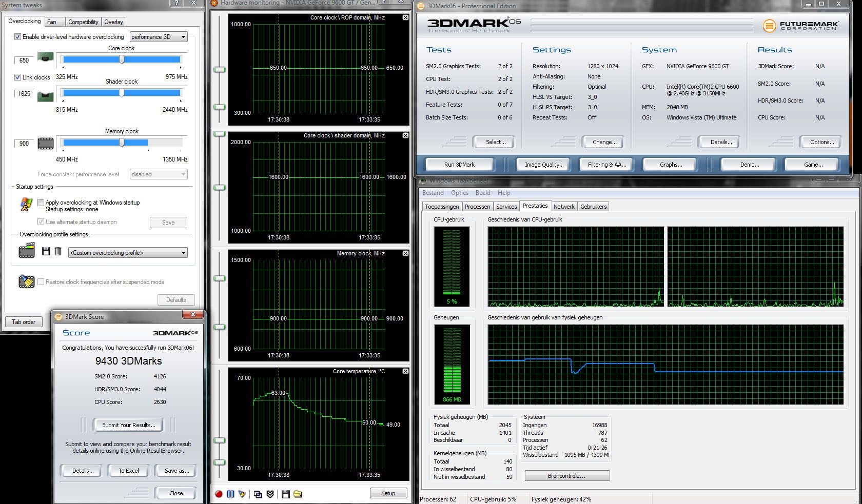Close the Memory clock graph panel

pyautogui.click(x=405, y=253)
